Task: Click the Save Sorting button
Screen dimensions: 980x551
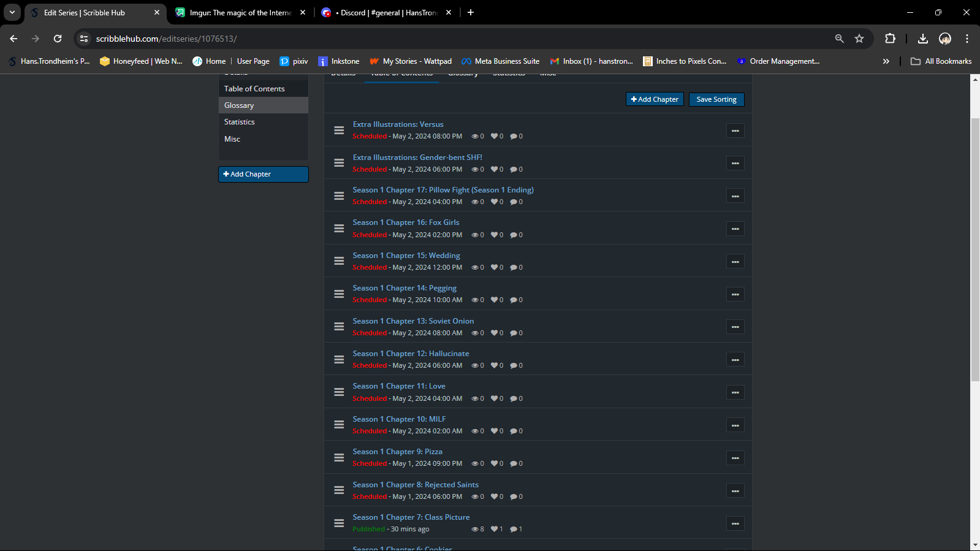Action: [x=716, y=99]
